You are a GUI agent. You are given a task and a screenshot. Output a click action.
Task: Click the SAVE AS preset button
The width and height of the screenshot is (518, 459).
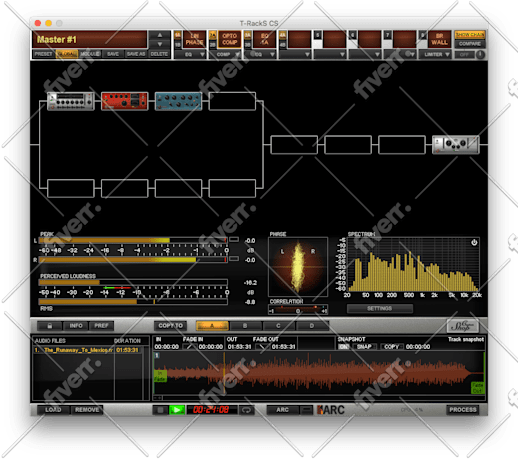[136, 54]
